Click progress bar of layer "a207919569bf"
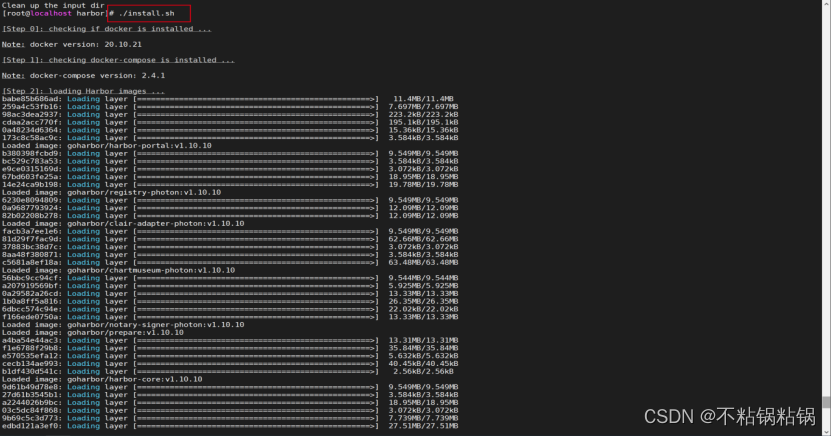The height and width of the screenshot is (436, 831). point(256,286)
